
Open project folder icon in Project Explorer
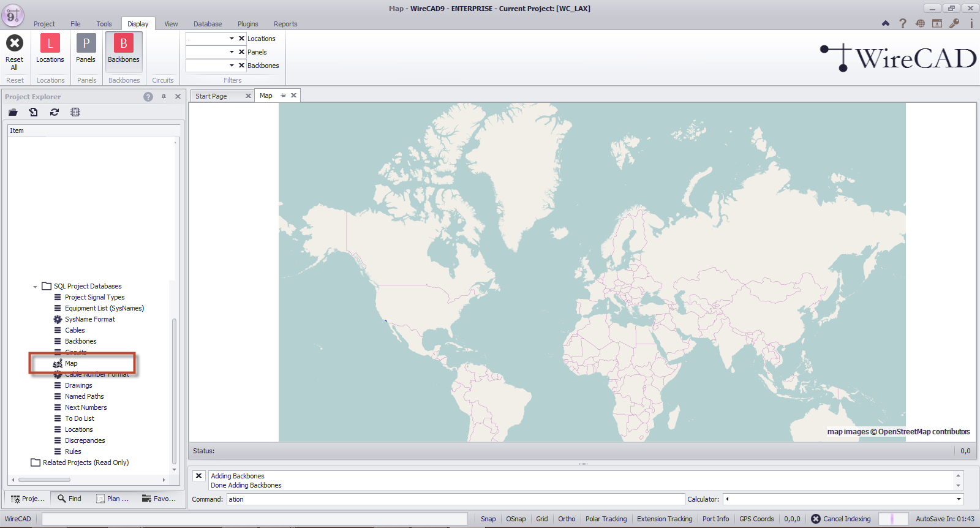[x=13, y=112]
